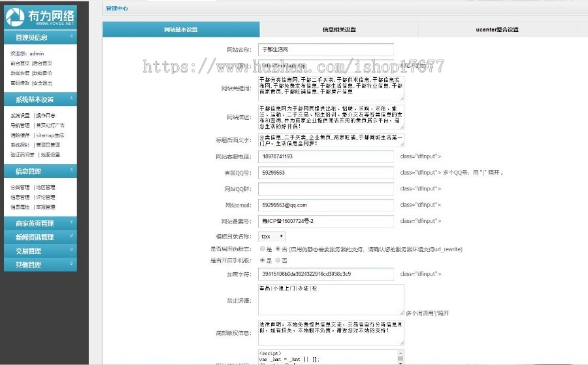
Task: Expand the 其他管理 section chevron
Action: 71,264
